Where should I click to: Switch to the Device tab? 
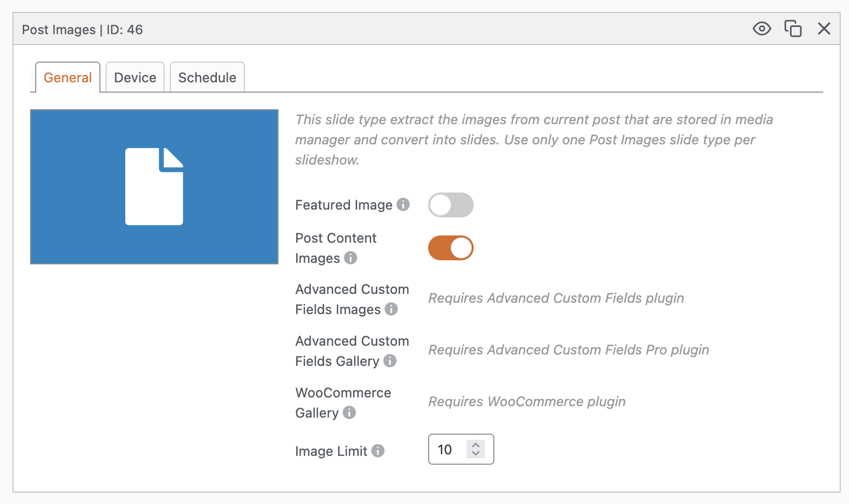click(x=135, y=78)
